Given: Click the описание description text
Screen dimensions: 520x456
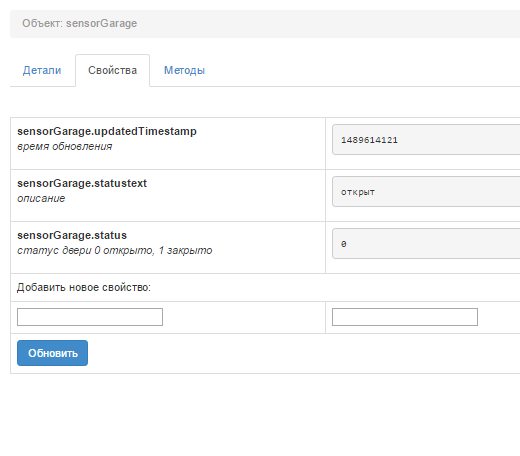Looking at the screenshot, I should click(41, 198).
